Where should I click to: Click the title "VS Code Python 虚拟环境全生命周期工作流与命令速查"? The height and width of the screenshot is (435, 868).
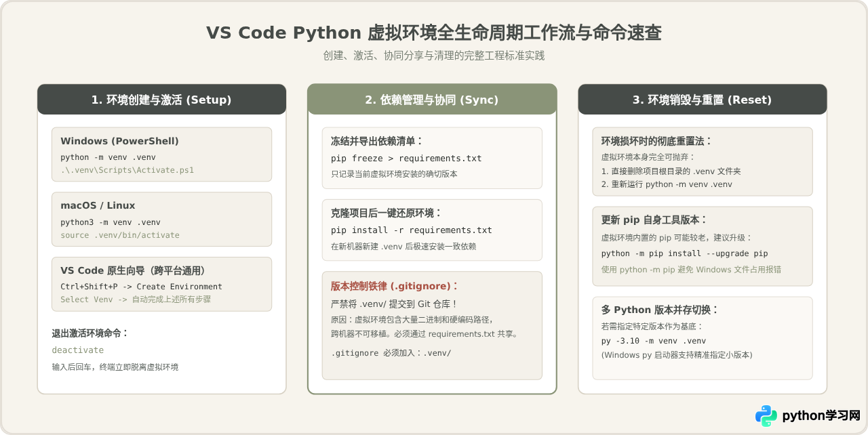pyautogui.click(x=434, y=33)
